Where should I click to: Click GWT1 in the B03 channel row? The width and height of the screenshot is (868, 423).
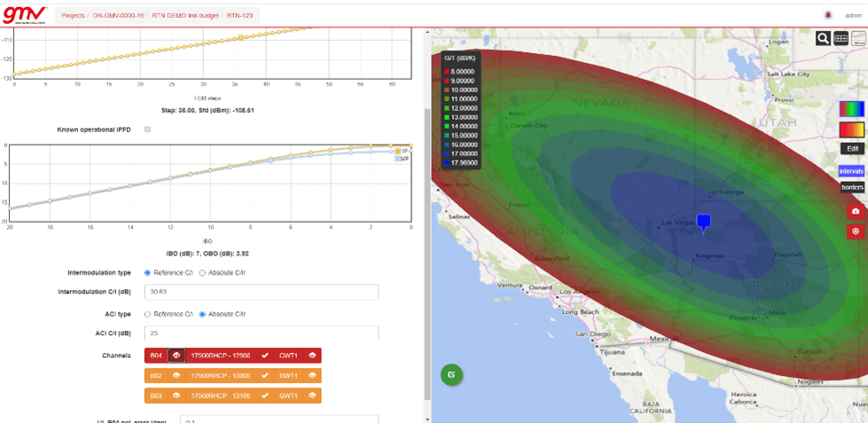point(288,396)
